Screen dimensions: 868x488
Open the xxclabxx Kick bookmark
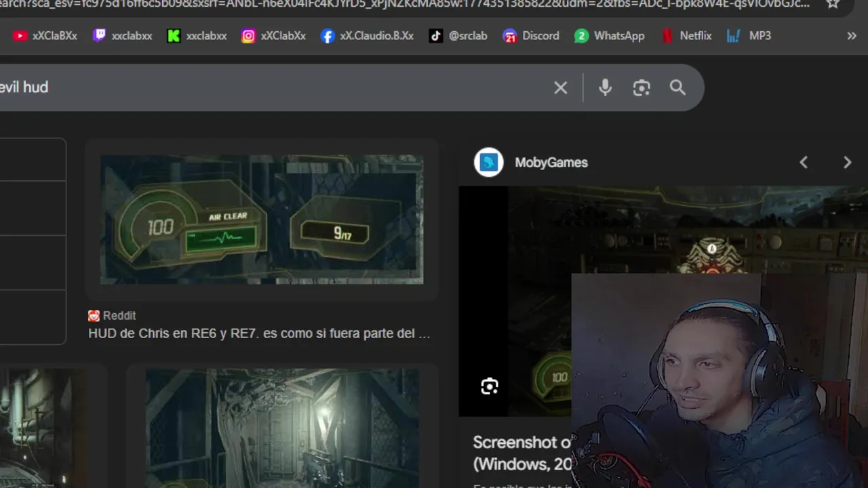pyautogui.click(x=197, y=36)
